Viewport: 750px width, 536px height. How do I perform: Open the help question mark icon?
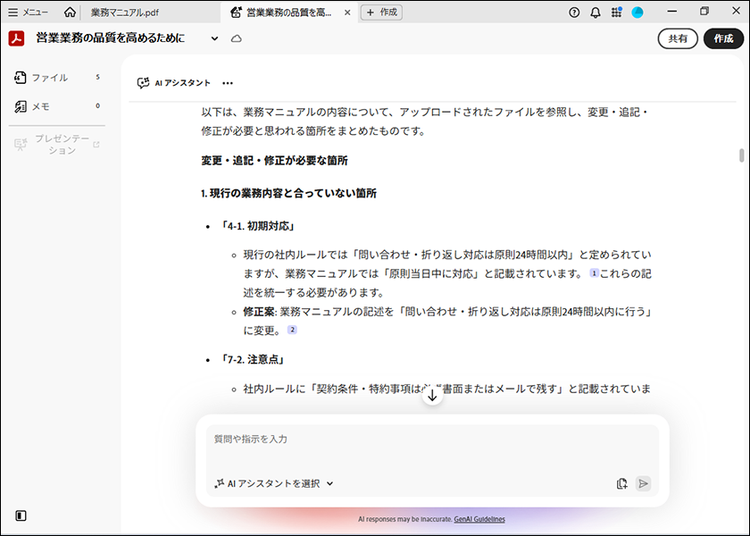[574, 12]
